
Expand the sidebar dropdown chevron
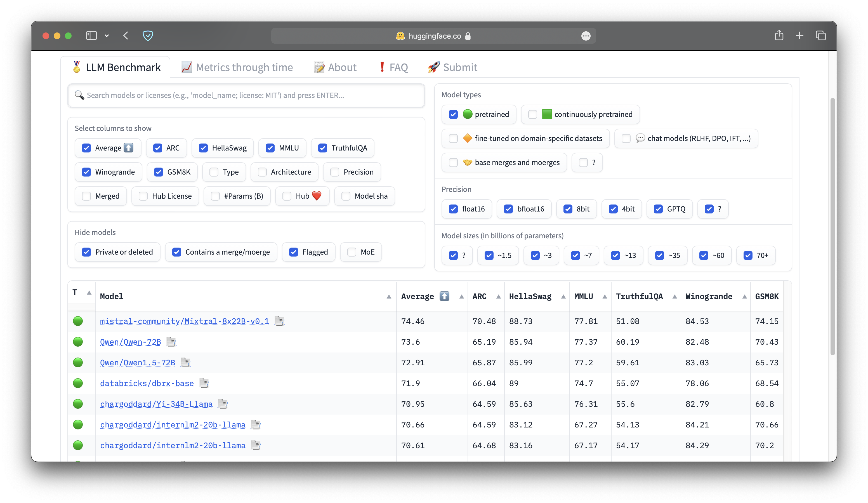(107, 36)
